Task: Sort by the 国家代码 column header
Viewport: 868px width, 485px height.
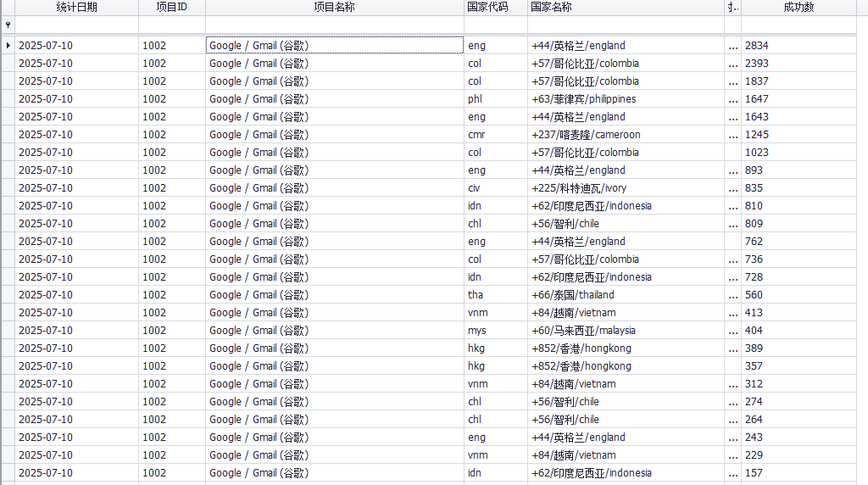Action: [x=495, y=7]
